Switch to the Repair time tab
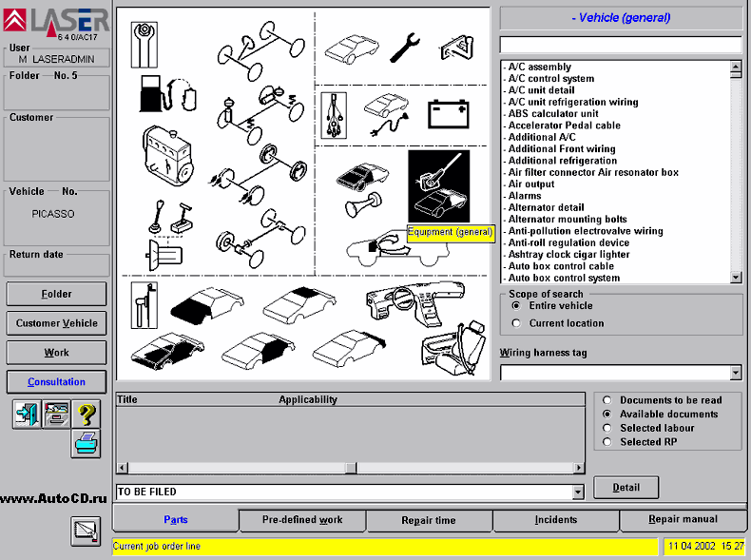Image resolution: width=751 pixels, height=560 pixels. 429,520
